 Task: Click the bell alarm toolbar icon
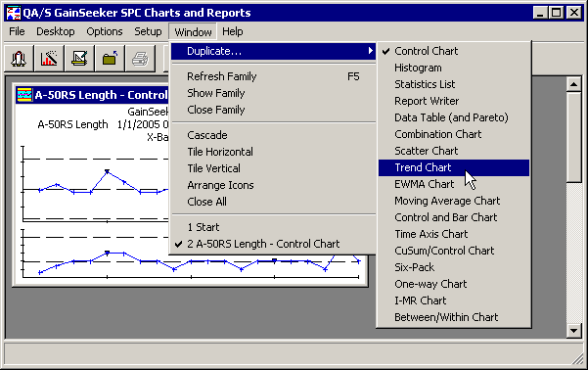point(19,58)
